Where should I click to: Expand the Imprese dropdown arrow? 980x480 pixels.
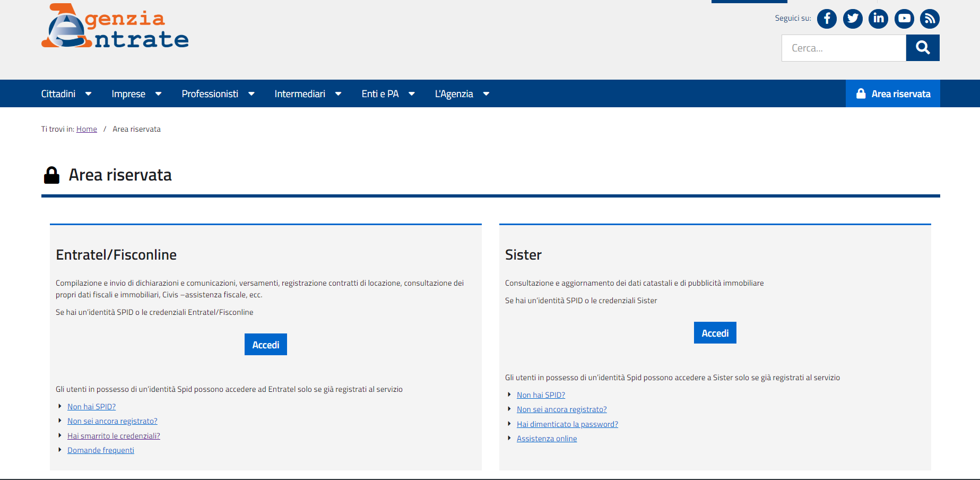pos(158,94)
